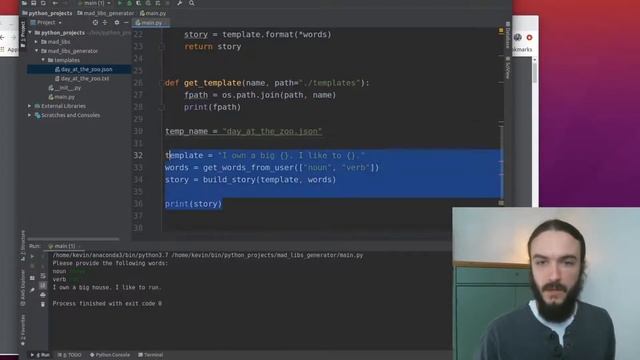The width and height of the screenshot is (640, 360).
Task: Open the Favorites side tab on left edge
Action: click(x=23, y=330)
